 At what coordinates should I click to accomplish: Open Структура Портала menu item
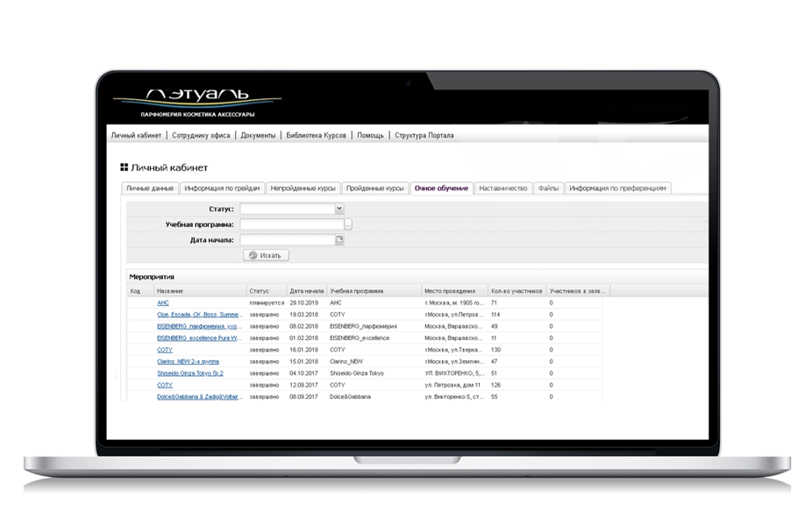point(424,135)
